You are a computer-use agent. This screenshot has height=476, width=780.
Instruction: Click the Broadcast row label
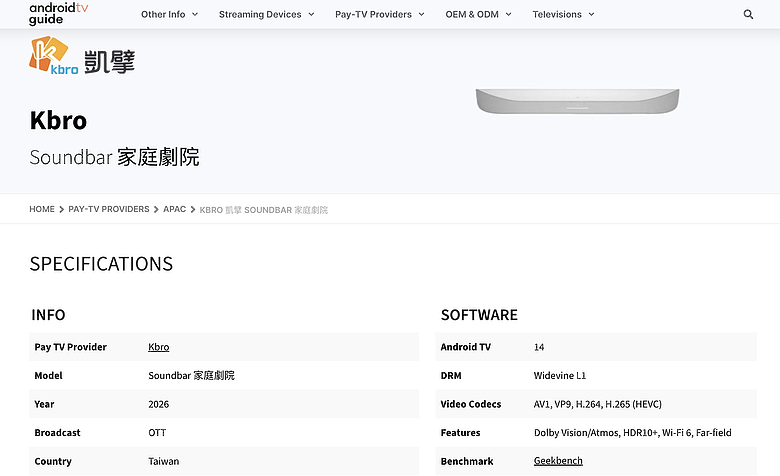57,433
